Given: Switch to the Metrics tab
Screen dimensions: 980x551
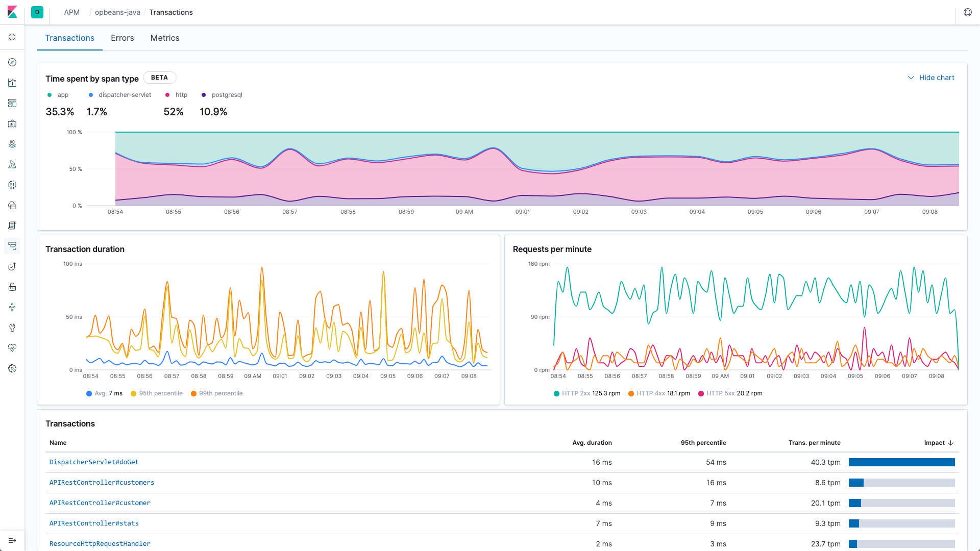Looking at the screenshot, I should click(x=165, y=38).
